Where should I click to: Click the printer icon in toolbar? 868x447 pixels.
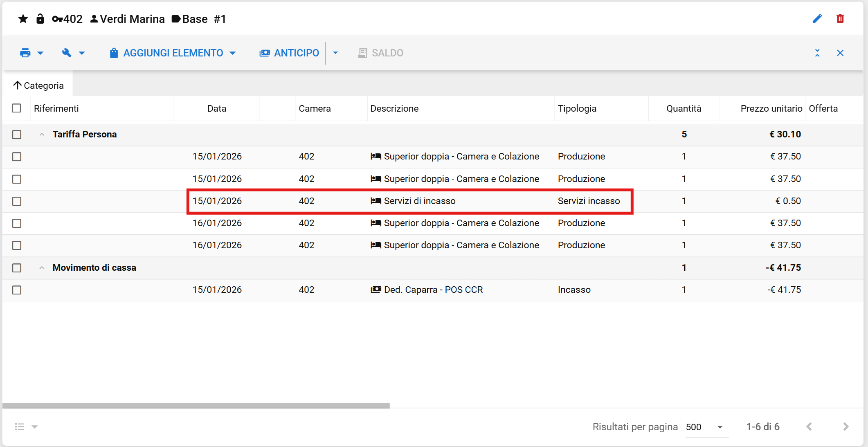coord(25,53)
